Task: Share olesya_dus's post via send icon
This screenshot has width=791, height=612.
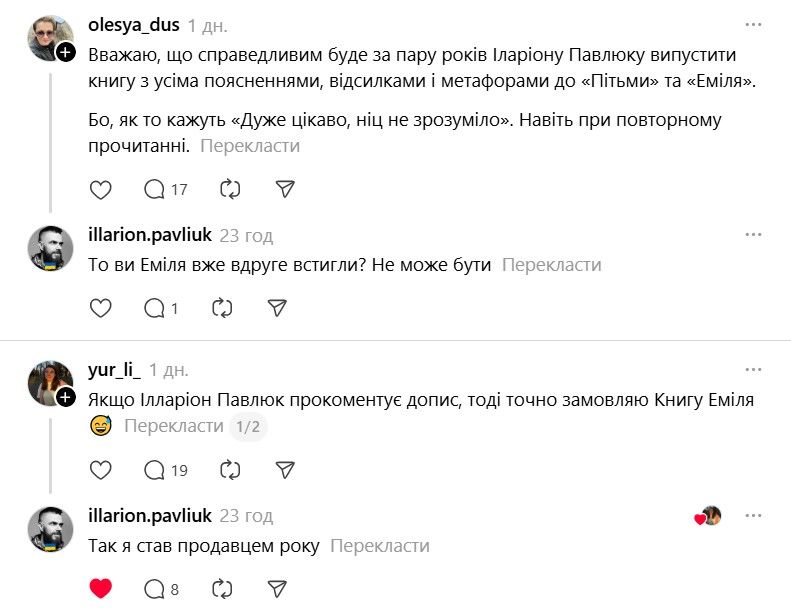Action: (285, 189)
